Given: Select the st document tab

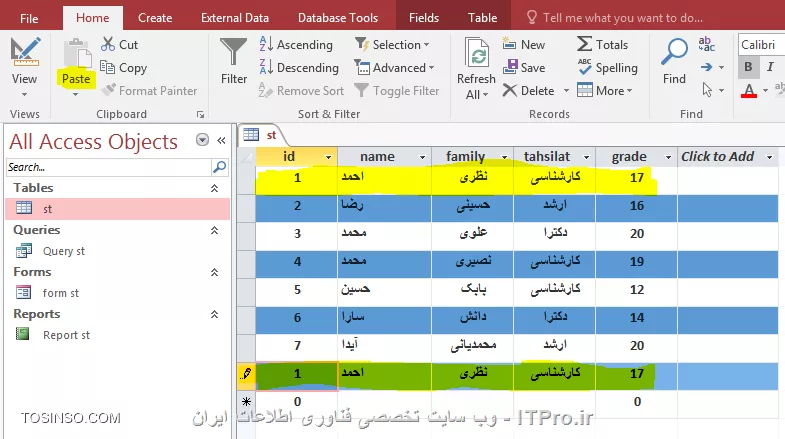Looking at the screenshot, I should coord(264,135).
